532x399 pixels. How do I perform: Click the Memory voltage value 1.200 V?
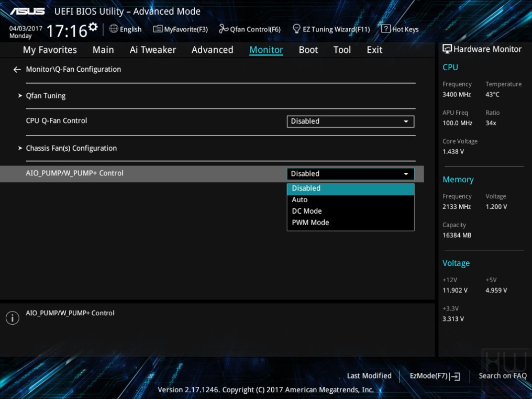pyautogui.click(x=496, y=207)
